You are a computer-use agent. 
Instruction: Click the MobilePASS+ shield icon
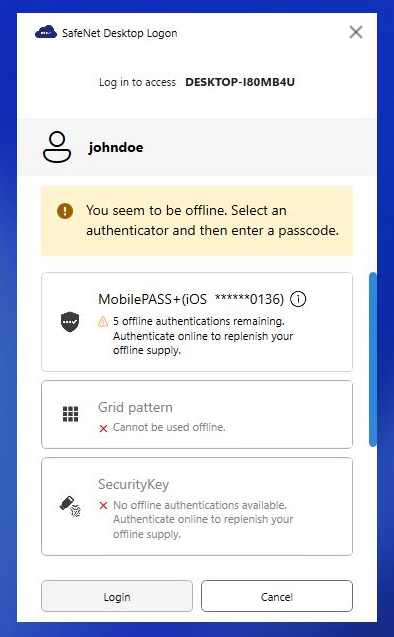[70, 322]
